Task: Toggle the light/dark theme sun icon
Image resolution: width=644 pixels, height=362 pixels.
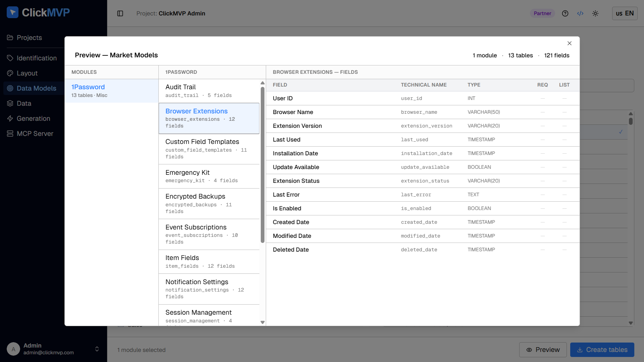Action: (595, 13)
